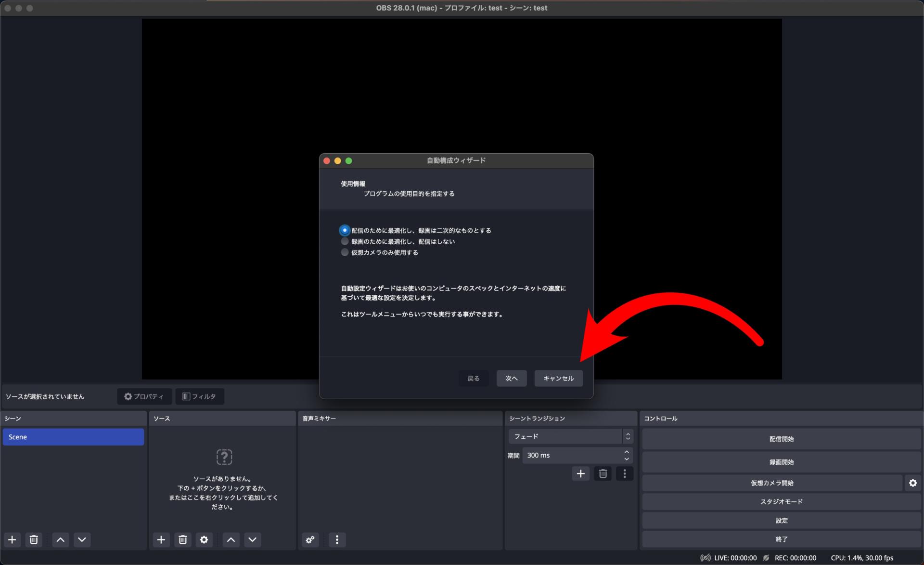Screen dimensions: 924x565
Task: Quit OBS with 終了 button
Action: 782,539
